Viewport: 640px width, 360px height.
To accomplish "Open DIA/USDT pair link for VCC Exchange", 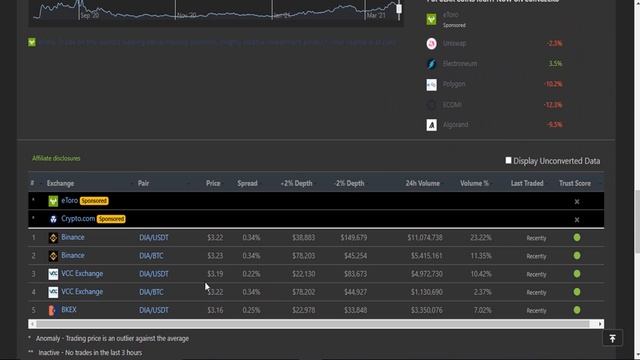I will 154,274.
